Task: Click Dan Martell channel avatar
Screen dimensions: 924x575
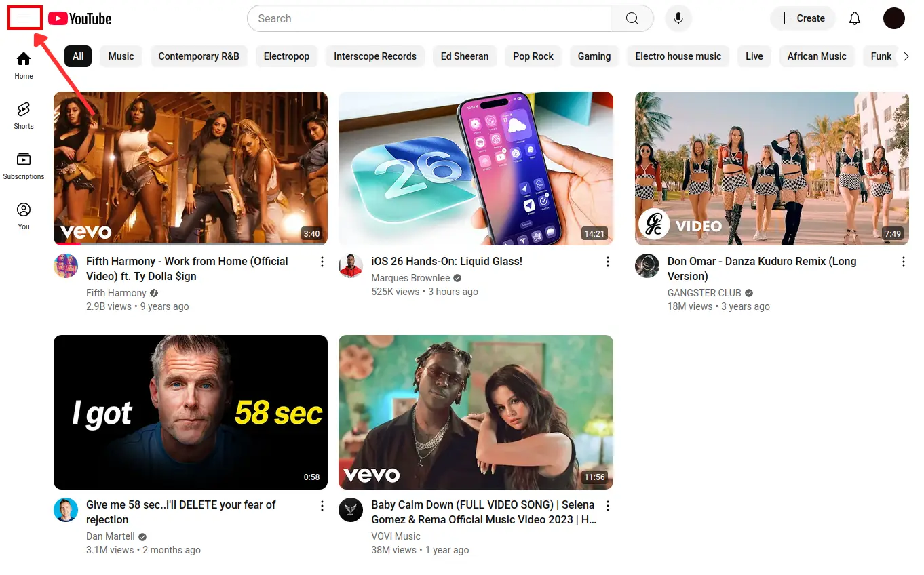Action: click(66, 509)
